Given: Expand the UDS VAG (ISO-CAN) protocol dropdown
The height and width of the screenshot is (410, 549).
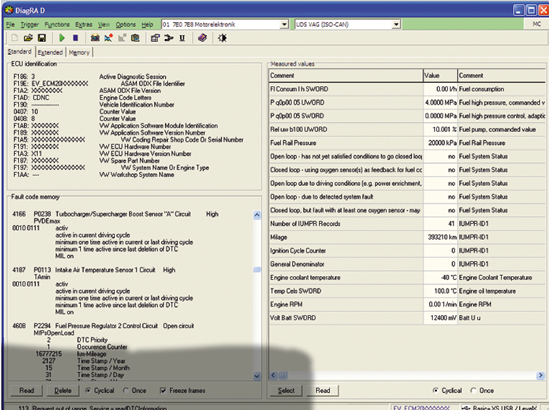Looking at the screenshot, I should 396,25.
